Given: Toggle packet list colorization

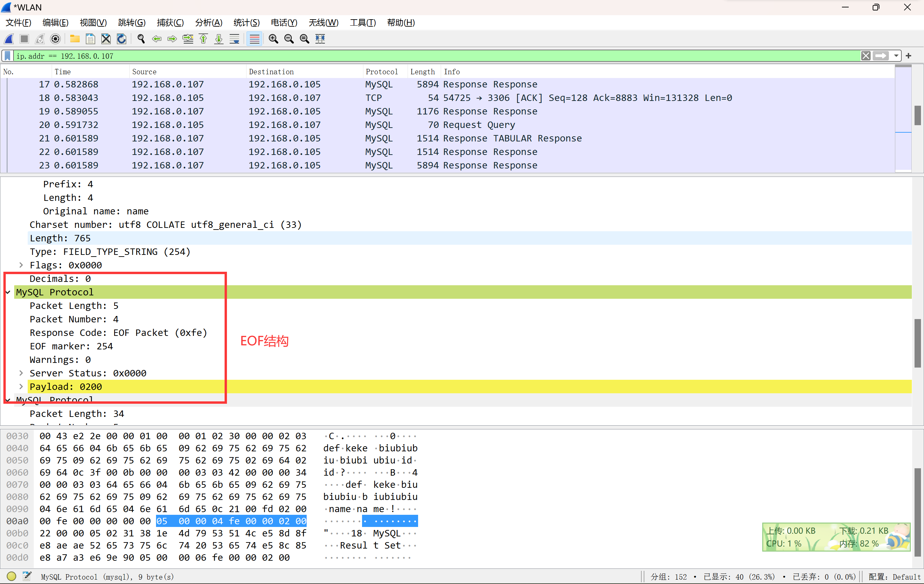Looking at the screenshot, I should point(254,39).
